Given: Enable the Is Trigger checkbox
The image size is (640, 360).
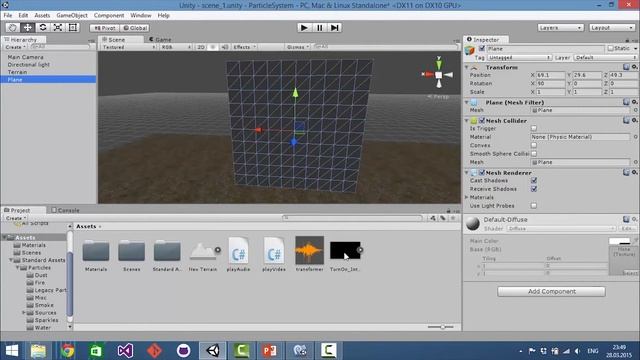Looking at the screenshot, I should [533, 128].
